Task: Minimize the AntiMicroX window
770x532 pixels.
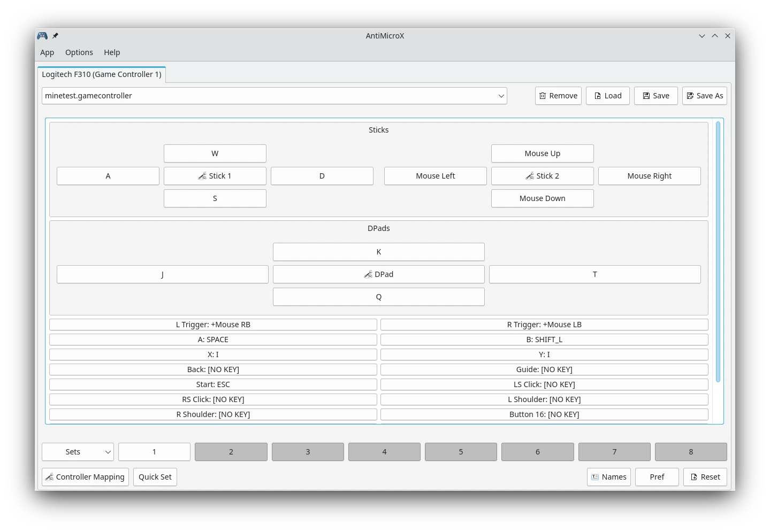Action: (702, 36)
